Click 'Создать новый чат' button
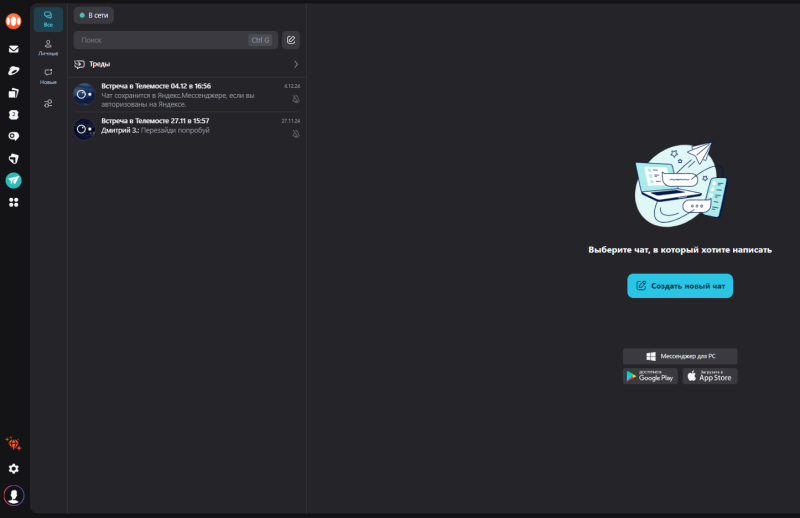Viewport: 800px width, 518px height. (x=680, y=286)
